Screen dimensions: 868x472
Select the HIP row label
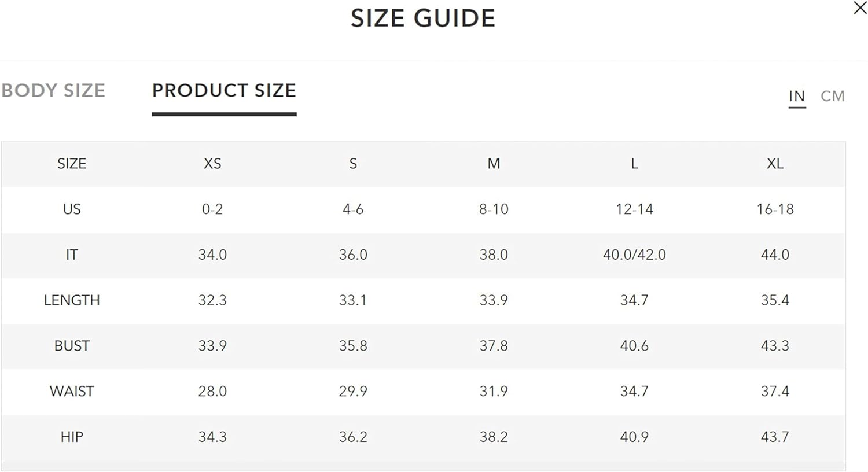click(x=72, y=437)
